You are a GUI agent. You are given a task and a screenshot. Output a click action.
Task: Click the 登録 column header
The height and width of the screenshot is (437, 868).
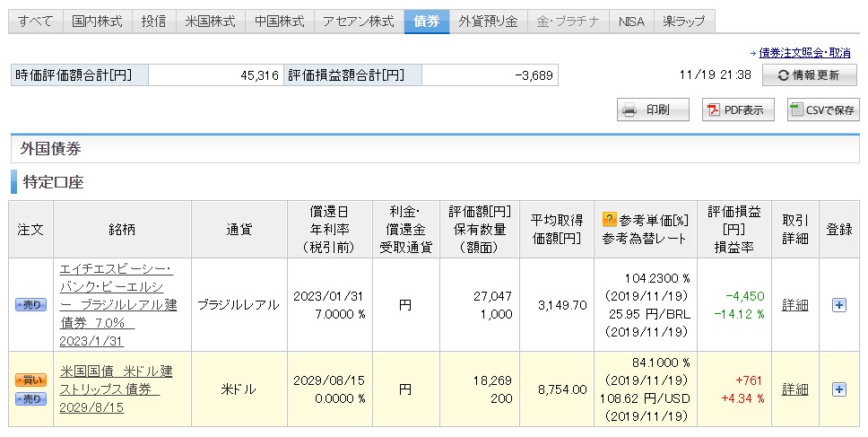(839, 230)
